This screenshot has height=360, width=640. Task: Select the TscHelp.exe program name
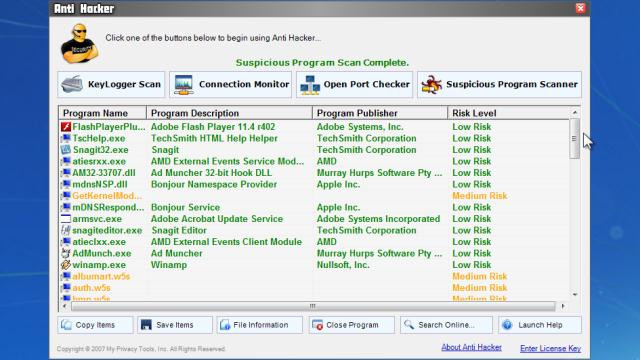99,138
